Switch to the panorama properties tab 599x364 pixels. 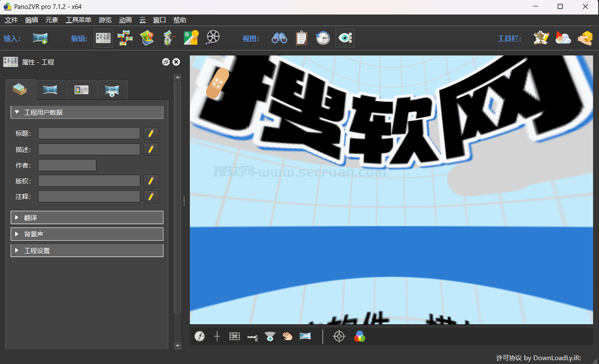click(50, 90)
